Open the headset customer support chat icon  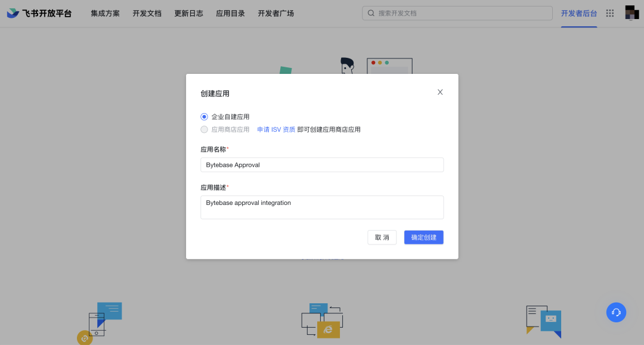coord(616,313)
